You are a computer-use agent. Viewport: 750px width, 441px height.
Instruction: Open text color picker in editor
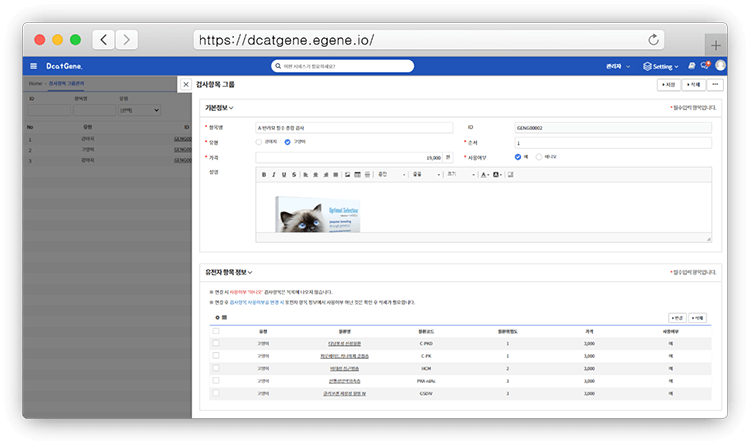484,174
